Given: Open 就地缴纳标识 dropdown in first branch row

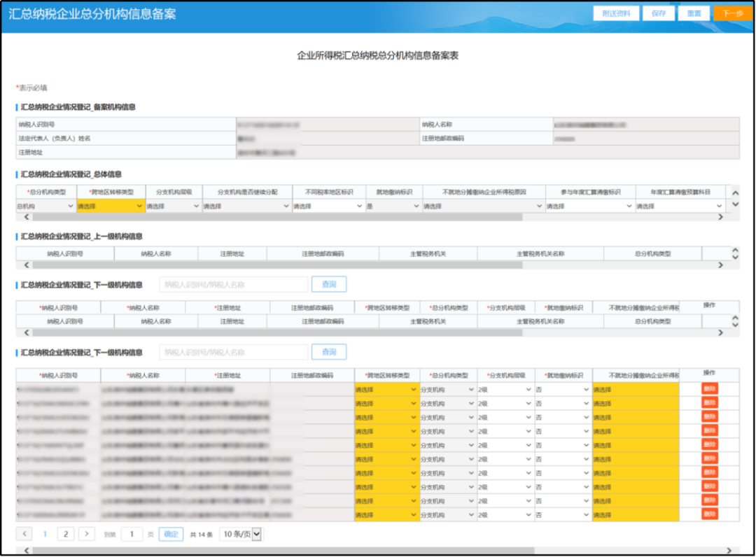Looking at the screenshot, I should (x=563, y=389).
